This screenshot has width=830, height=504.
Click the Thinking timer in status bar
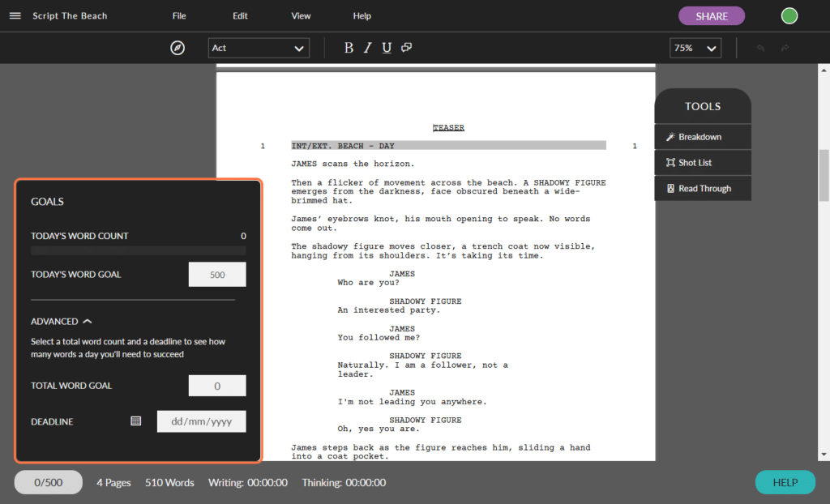344,482
